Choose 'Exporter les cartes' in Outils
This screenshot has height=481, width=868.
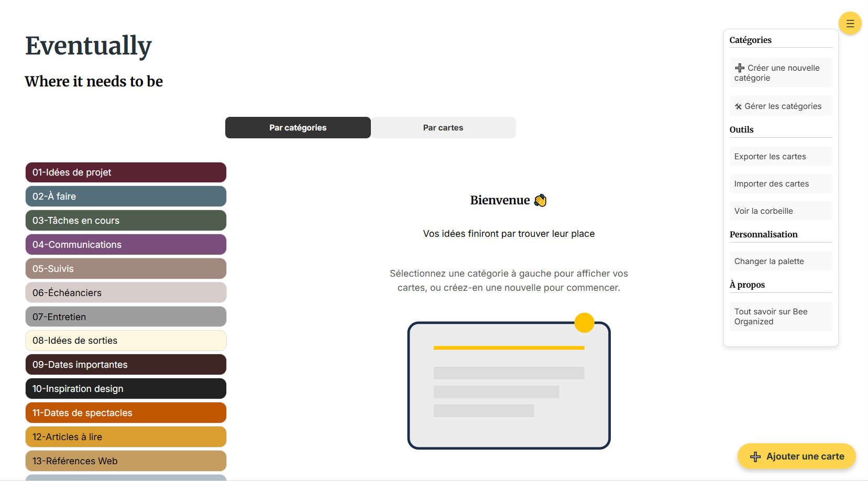click(x=781, y=157)
